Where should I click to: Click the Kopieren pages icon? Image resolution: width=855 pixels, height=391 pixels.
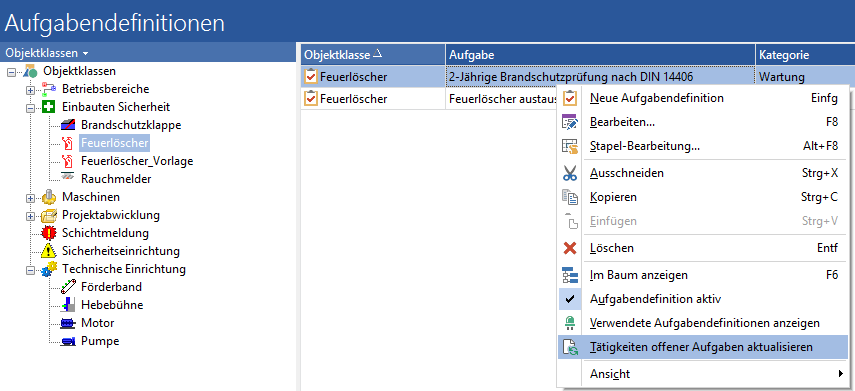(x=570, y=197)
